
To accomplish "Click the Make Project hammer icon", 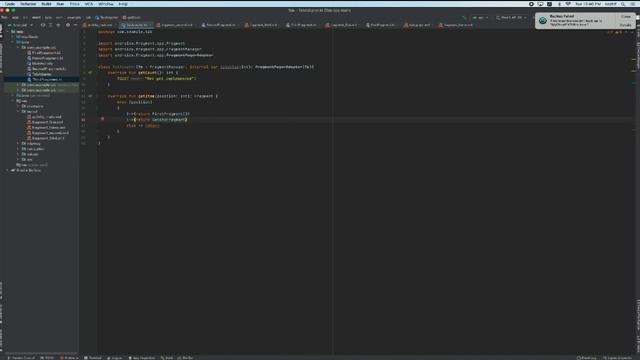I will 464,18.
